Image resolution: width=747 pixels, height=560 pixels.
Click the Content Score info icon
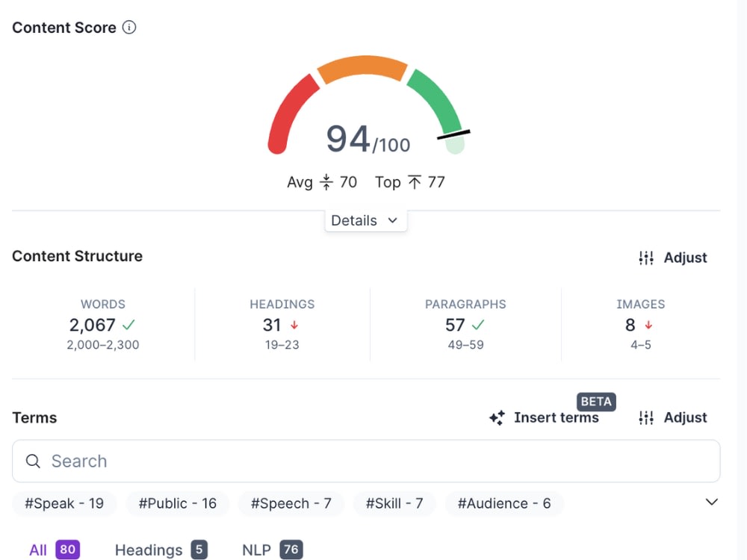[x=129, y=27]
